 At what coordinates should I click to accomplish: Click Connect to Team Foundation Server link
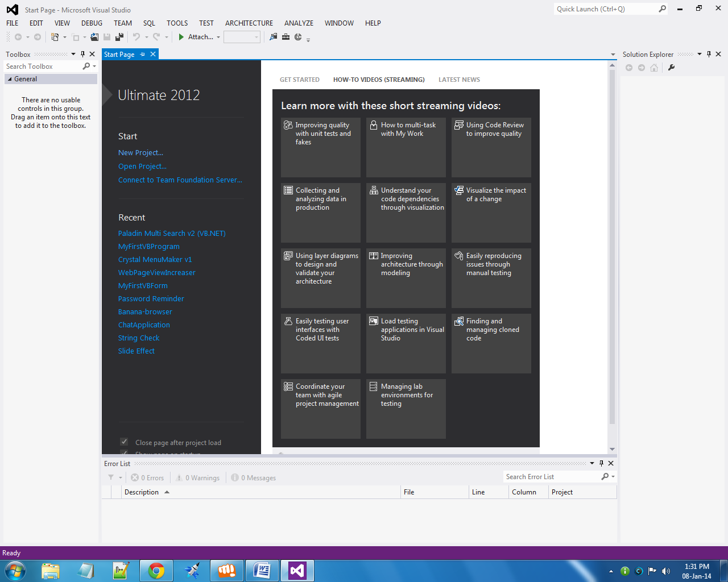click(180, 180)
